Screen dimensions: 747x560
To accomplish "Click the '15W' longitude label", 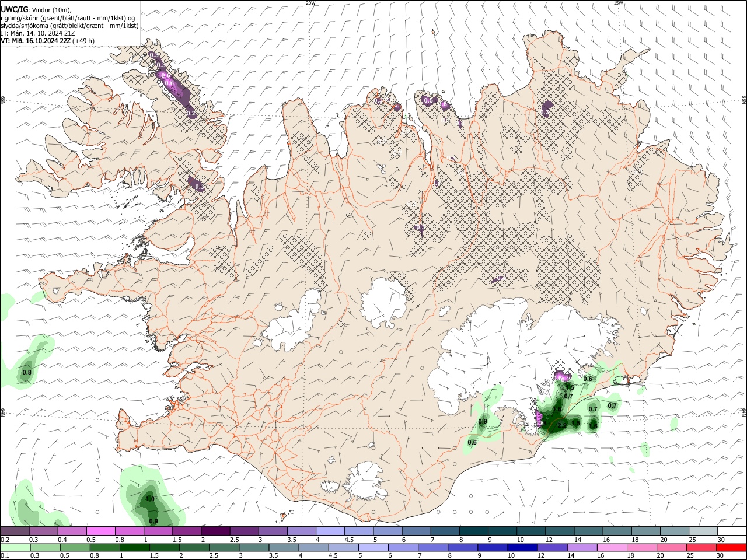I will click(618, 3).
